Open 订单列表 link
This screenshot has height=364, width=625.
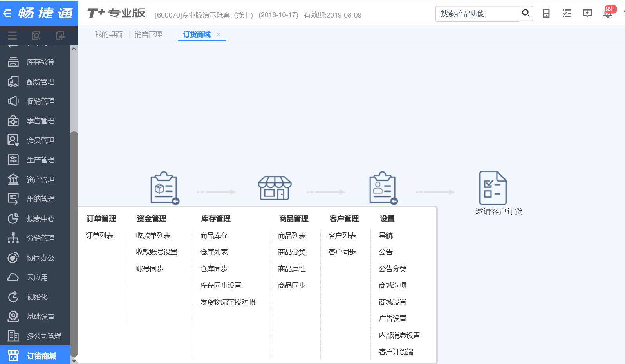point(99,236)
